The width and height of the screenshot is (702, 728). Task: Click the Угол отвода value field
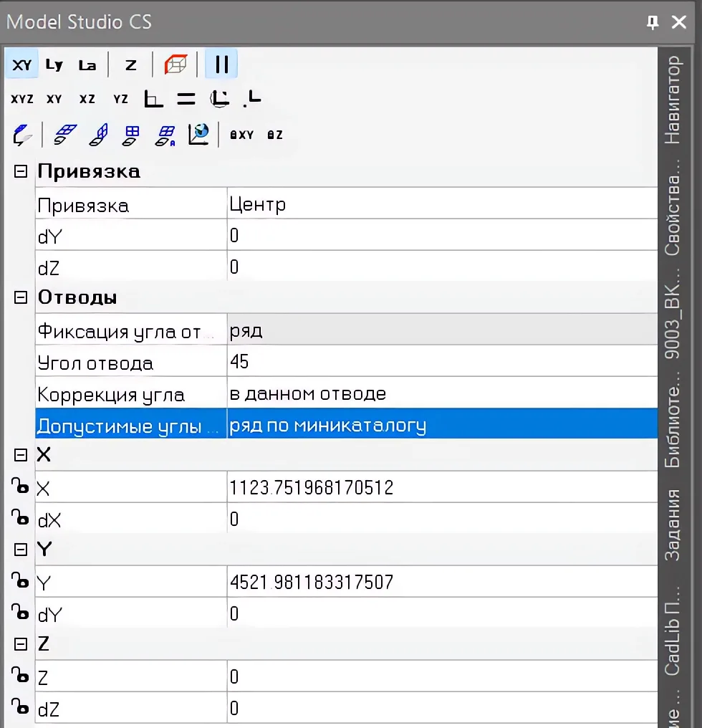point(441,362)
